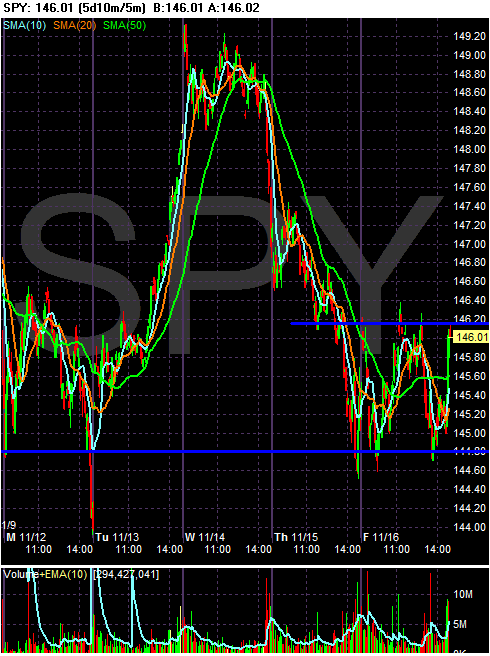Viewport: 490px width, 656px height.
Task: Click the 148.80 price axis label
Action: coord(469,74)
